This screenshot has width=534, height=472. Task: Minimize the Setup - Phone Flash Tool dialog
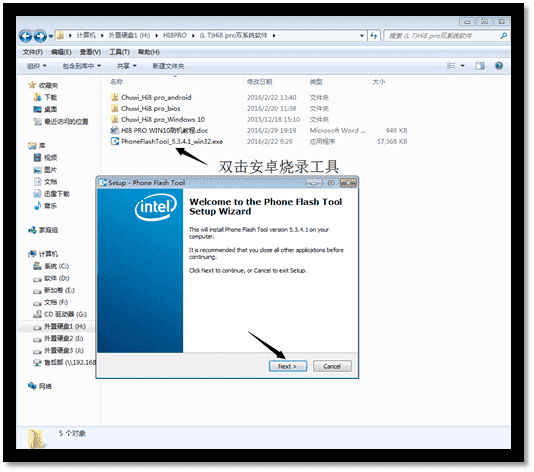click(x=314, y=183)
